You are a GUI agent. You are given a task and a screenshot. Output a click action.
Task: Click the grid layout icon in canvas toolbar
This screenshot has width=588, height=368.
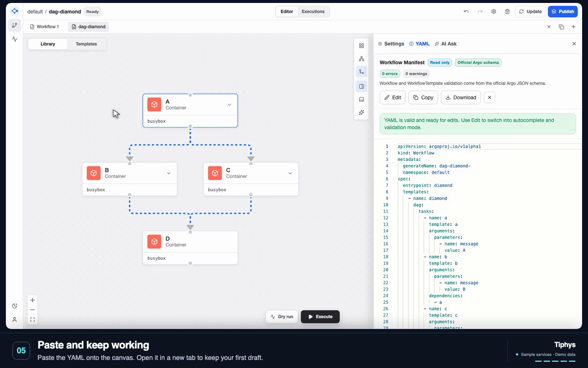[362, 46]
